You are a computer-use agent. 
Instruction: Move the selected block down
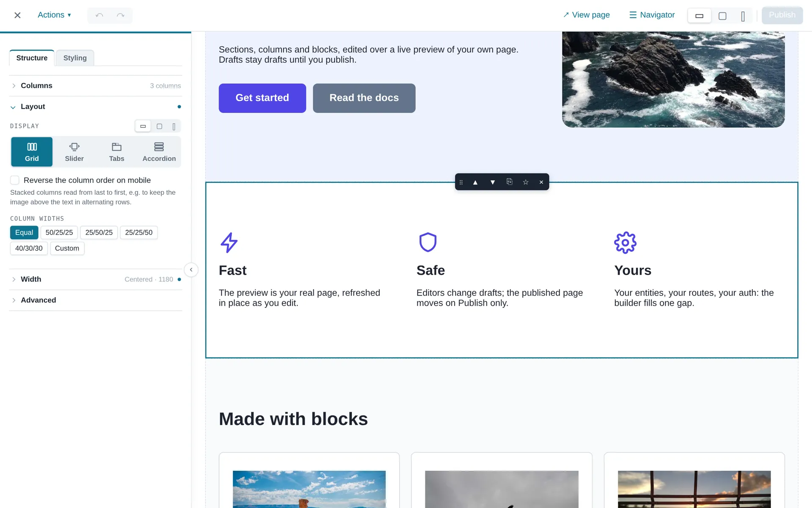coord(493,182)
